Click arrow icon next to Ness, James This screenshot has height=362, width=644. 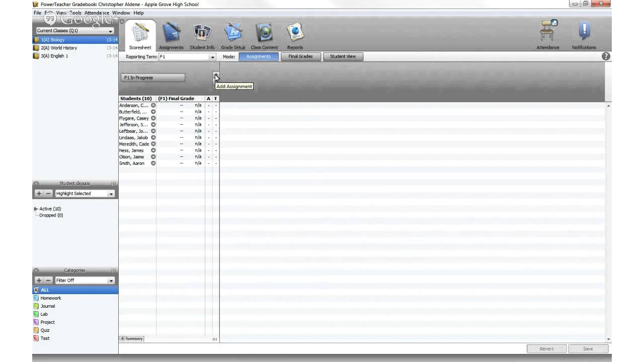point(153,150)
